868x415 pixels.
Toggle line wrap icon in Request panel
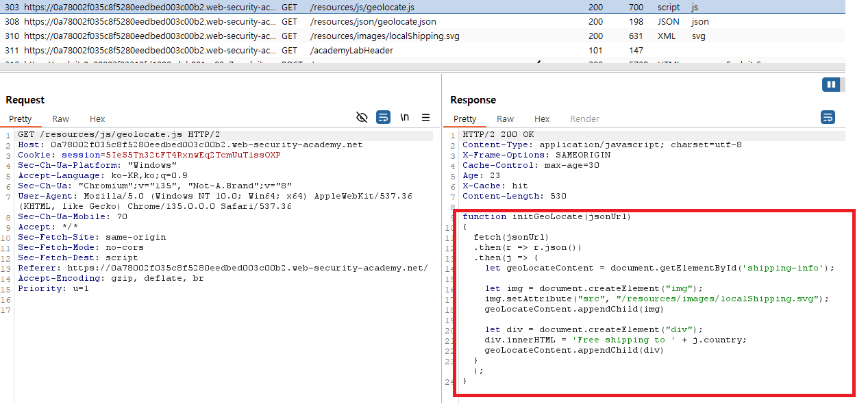pyautogui.click(x=383, y=118)
